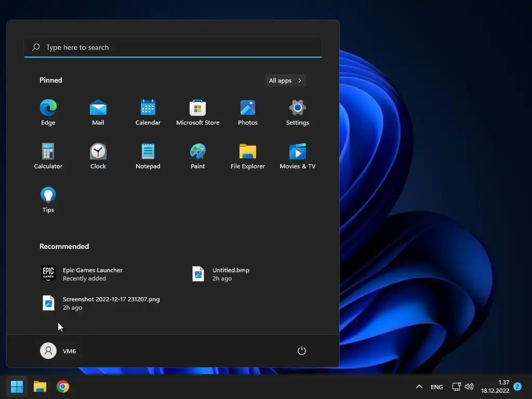Open Microsoft Store
The image size is (532, 399).
coord(198,113)
